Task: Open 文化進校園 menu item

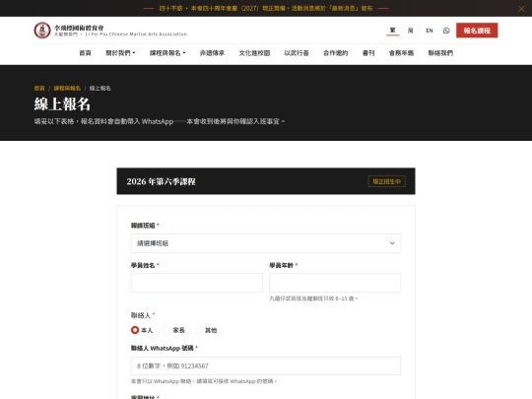Action: 254,53
